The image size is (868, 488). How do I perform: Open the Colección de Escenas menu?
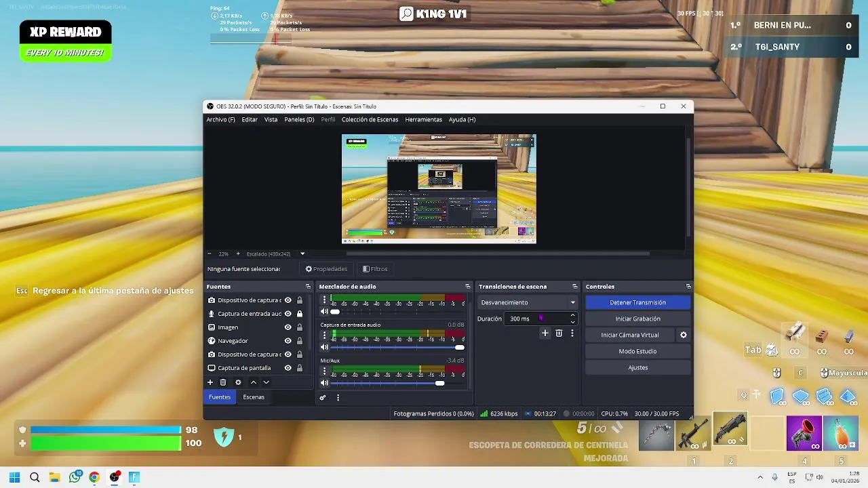[x=370, y=119]
